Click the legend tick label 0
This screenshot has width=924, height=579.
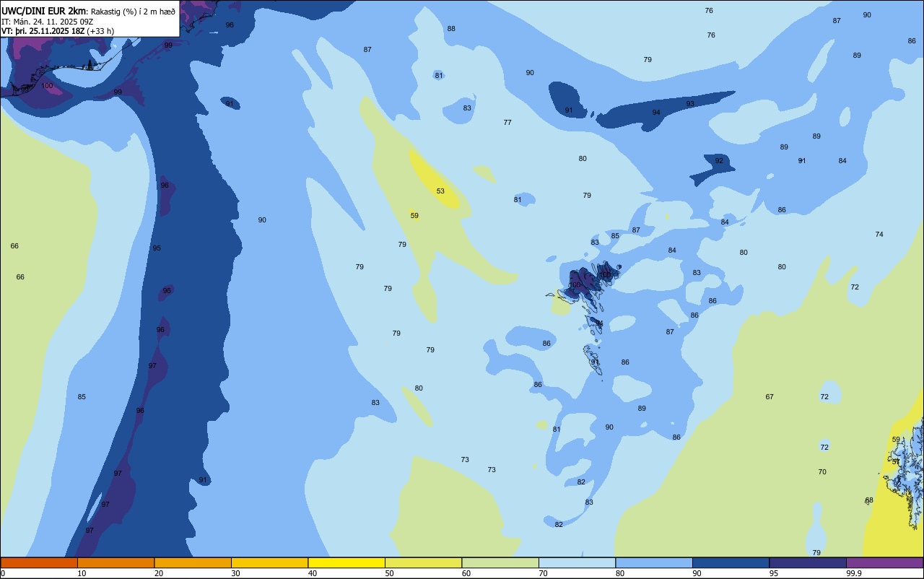coord(3,573)
